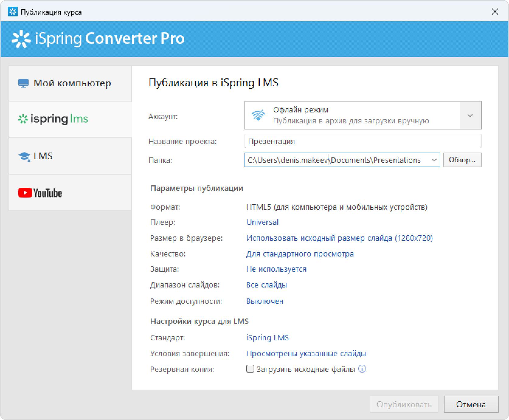Click the Публикация в iSpring LMS title
This screenshot has height=420, width=509.
[x=213, y=83]
